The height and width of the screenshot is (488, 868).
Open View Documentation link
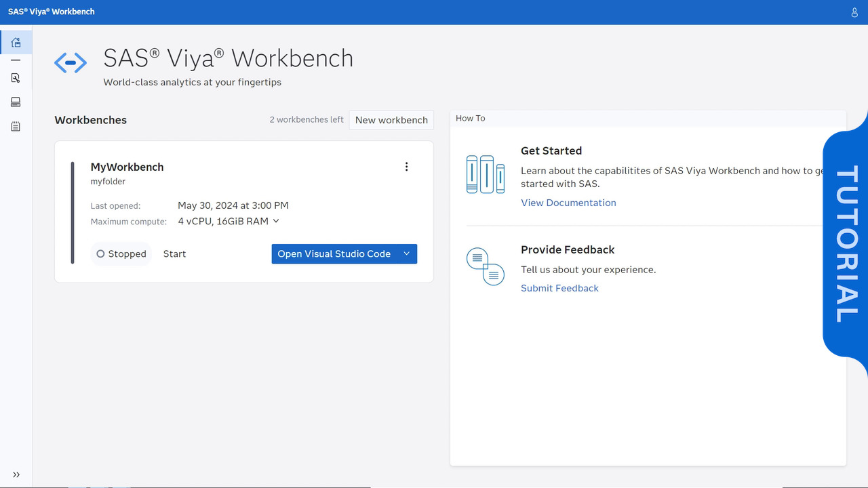pyautogui.click(x=568, y=203)
